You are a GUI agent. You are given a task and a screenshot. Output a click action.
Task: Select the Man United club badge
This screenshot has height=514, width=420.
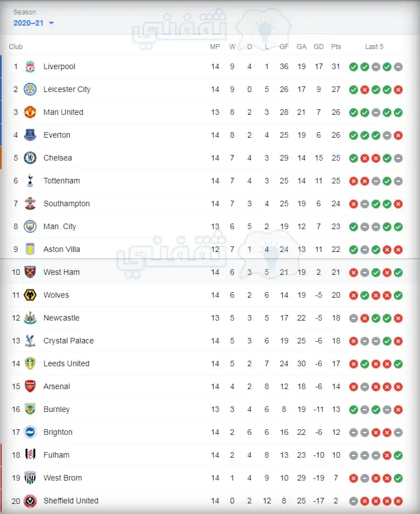coord(30,112)
